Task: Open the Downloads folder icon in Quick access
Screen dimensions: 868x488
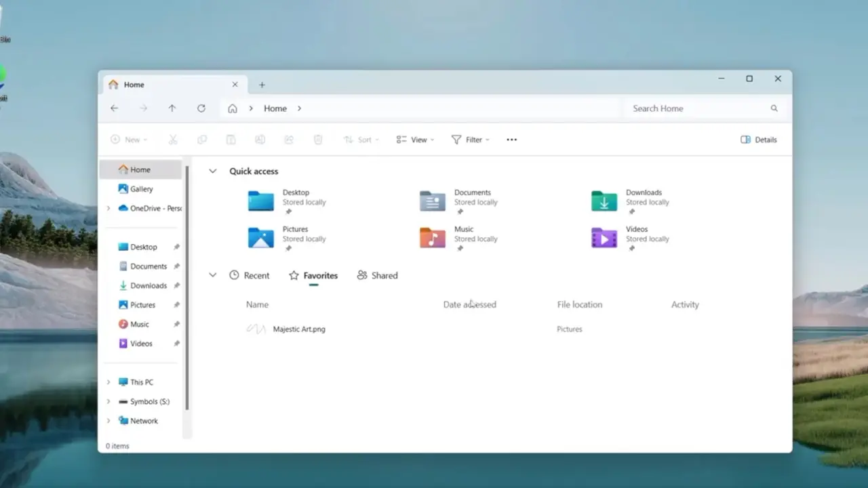Action: [604, 201]
